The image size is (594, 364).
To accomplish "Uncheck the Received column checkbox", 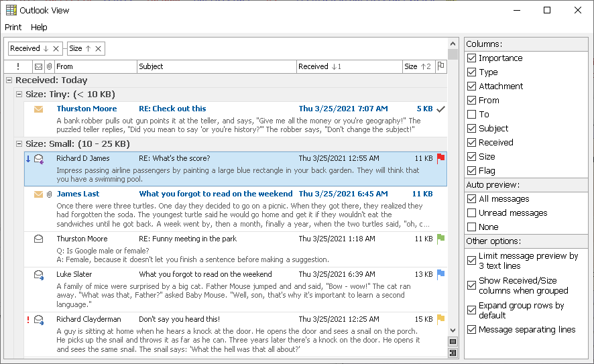I will click(x=471, y=142).
